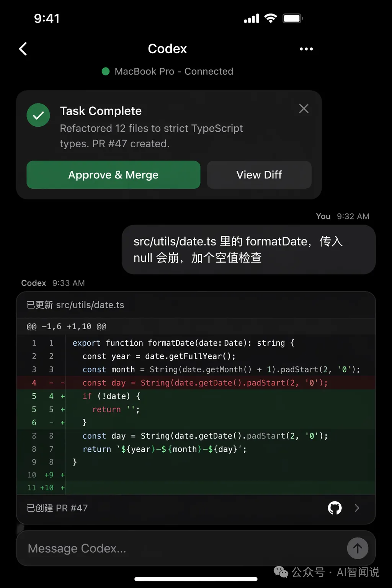Screen dimensions: 392x588
Task: Tap the 9:41 clock in status bar
Action: [47, 18]
